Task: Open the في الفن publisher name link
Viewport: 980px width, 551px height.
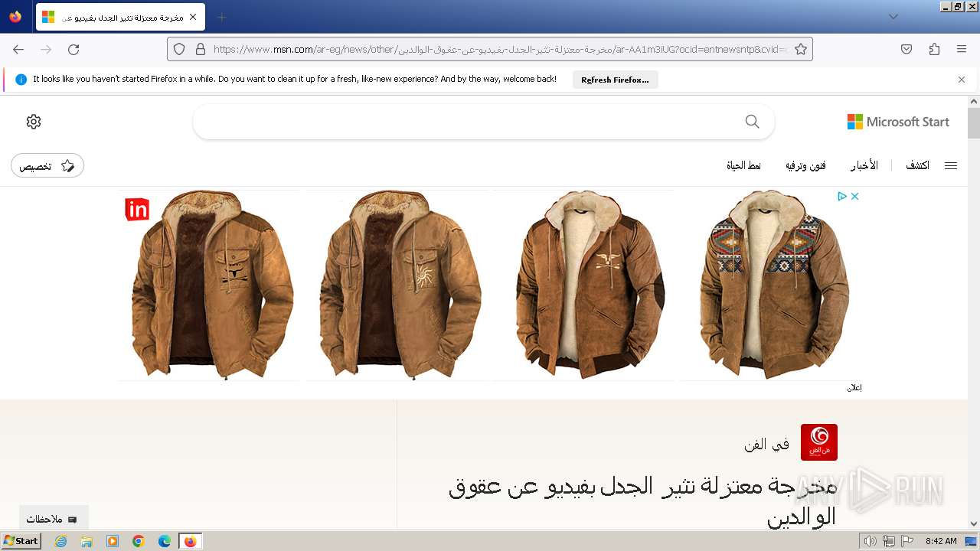Action: [x=766, y=444]
